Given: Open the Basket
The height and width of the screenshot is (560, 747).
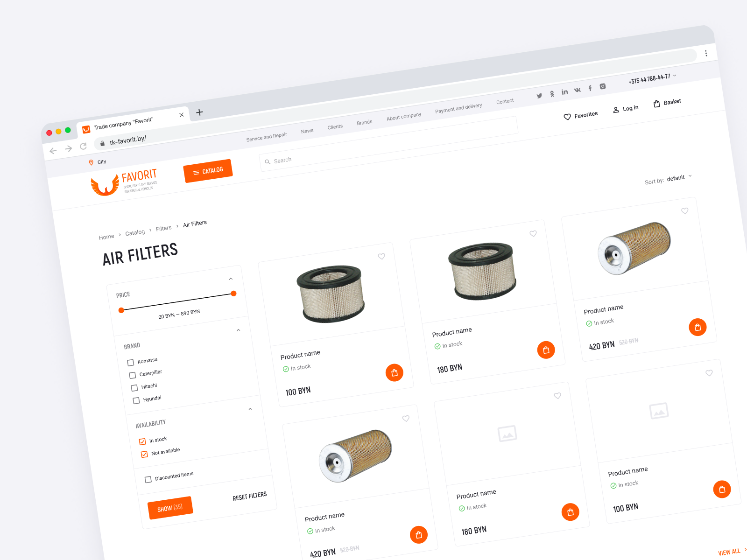Looking at the screenshot, I should tap(667, 103).
